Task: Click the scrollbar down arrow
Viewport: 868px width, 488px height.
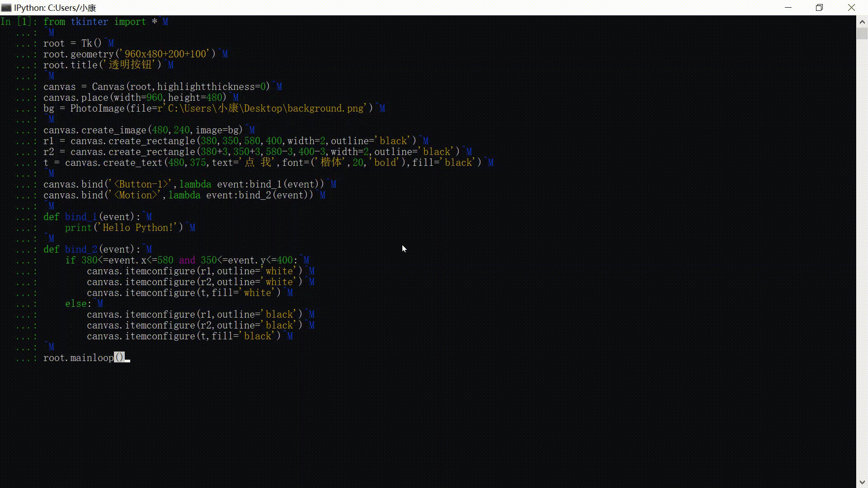Action: 862,482
